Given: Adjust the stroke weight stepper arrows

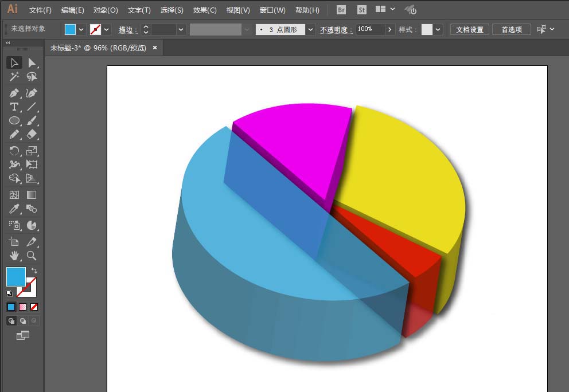Looking at the screenshot, I should coord(146,30).
